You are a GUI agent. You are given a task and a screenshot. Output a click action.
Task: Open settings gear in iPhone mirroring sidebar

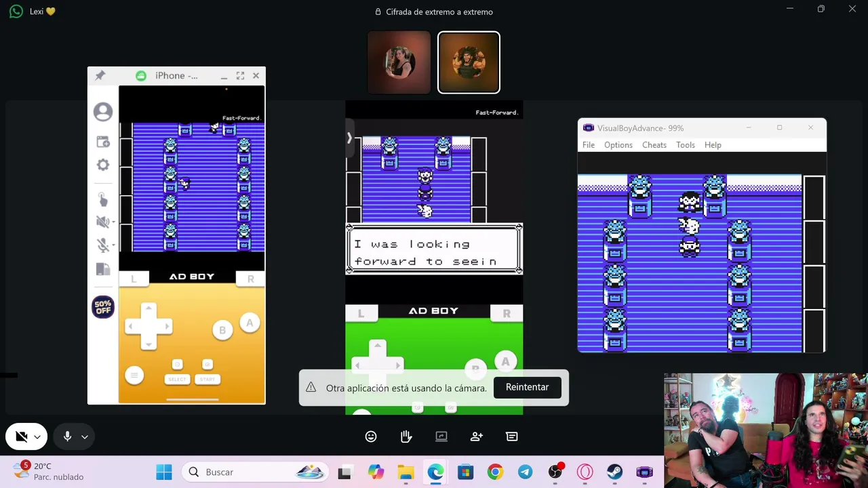coord(103,165)
